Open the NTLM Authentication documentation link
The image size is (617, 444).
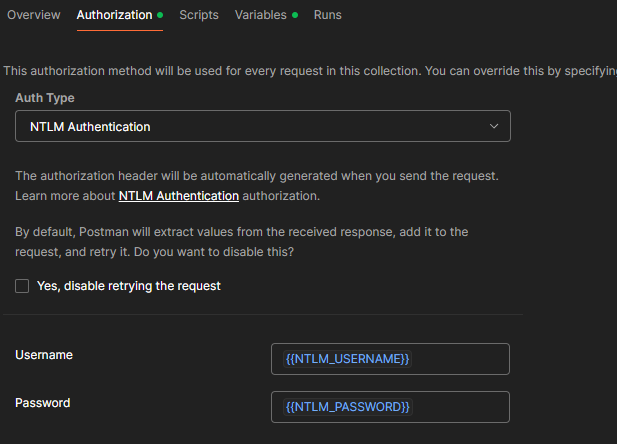point(179,196)
